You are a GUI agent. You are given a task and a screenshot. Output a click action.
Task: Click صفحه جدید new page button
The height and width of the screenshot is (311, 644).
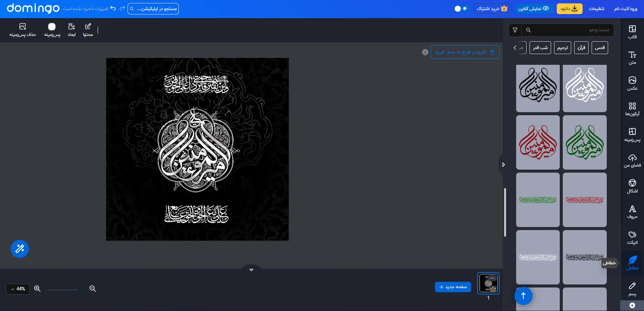tap(453, 287)
